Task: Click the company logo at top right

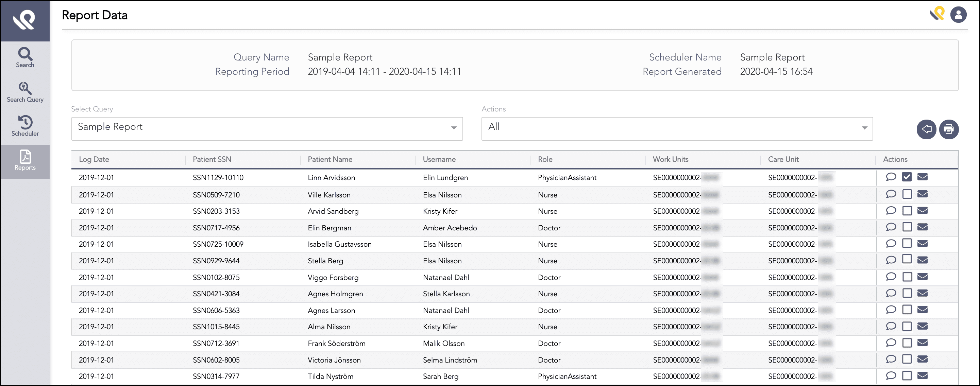Action: (x=937, y=15)
